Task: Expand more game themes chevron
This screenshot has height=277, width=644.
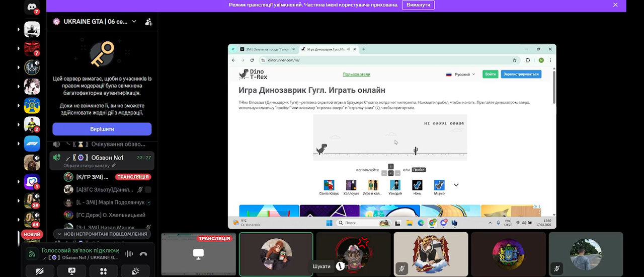Action: tap(456, 185)
